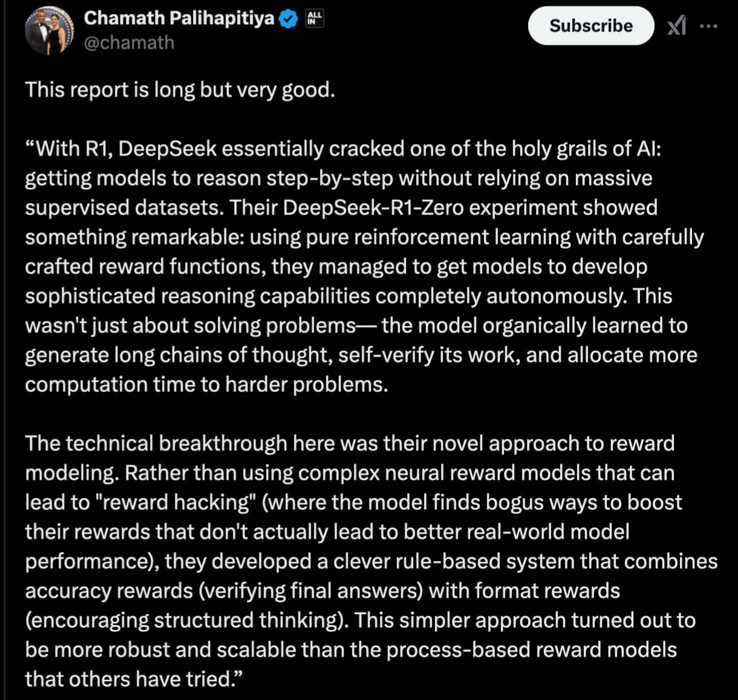Open the three-dot more options menu
The height and width of the screenshot is (700, 738).
(708, 26)
